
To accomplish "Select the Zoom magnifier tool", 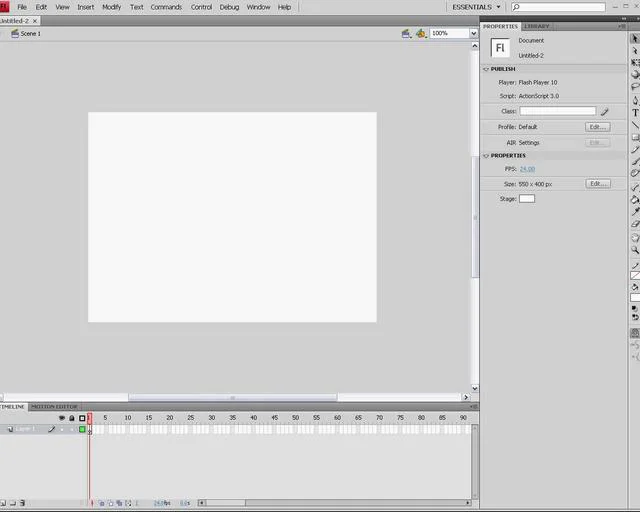I will pyautogui.click(x=635, y=250).
